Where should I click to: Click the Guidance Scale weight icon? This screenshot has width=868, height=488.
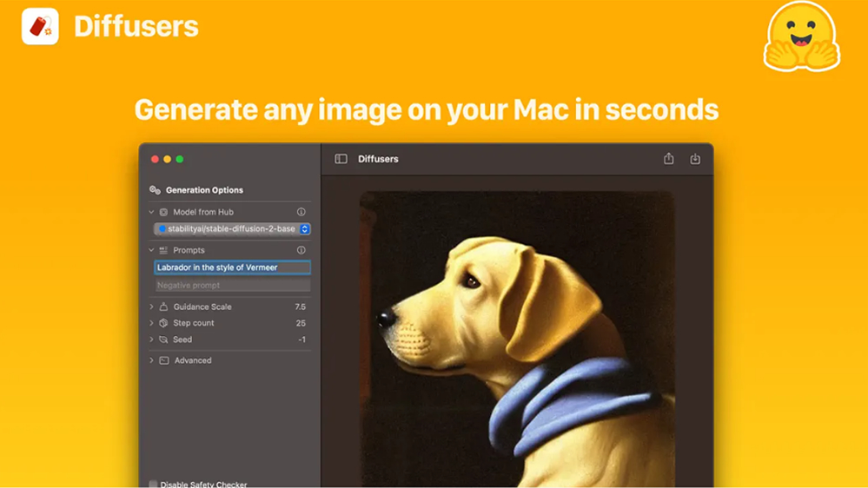click(x=164, y=307)
